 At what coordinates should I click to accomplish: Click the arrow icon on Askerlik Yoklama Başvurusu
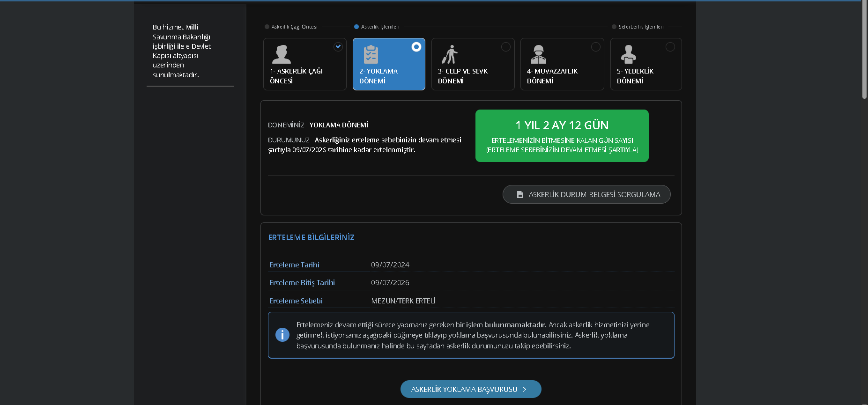[525, 389]
